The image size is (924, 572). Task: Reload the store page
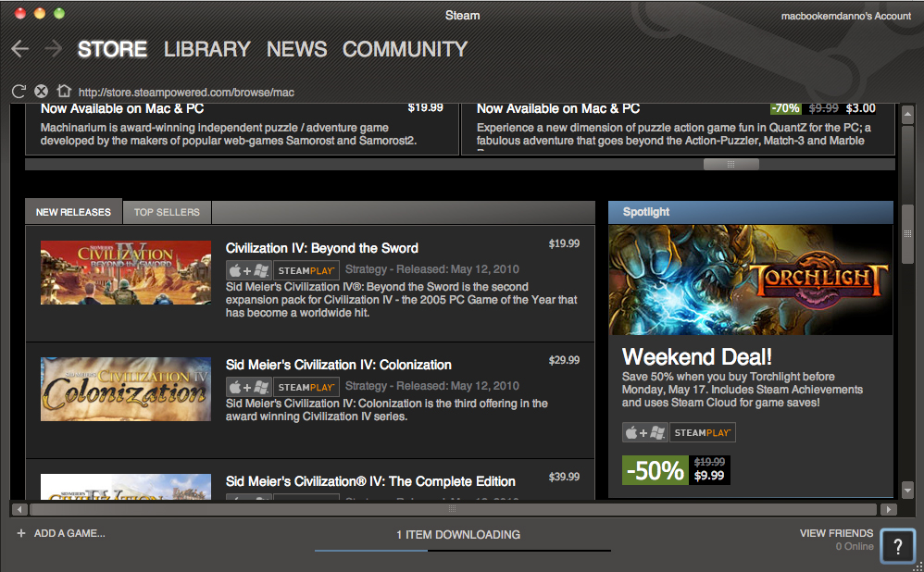pyautogui.click(x=19, y=92)
